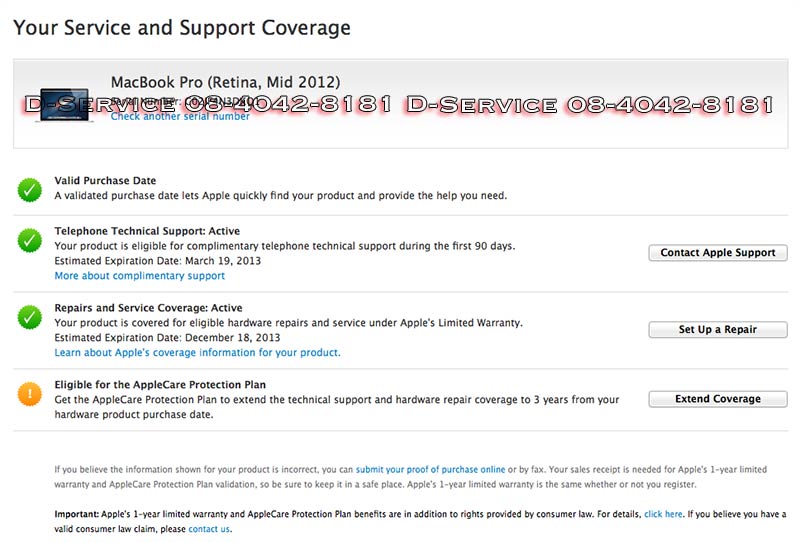
Task: Click the MacBook Pro product thumbnail image
Action: coord(63,102)
